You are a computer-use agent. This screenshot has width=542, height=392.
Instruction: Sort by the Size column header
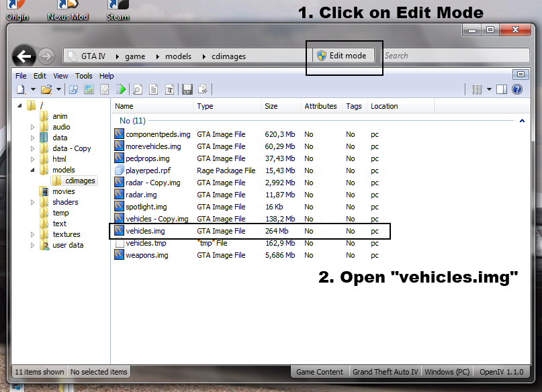(280, 106)
